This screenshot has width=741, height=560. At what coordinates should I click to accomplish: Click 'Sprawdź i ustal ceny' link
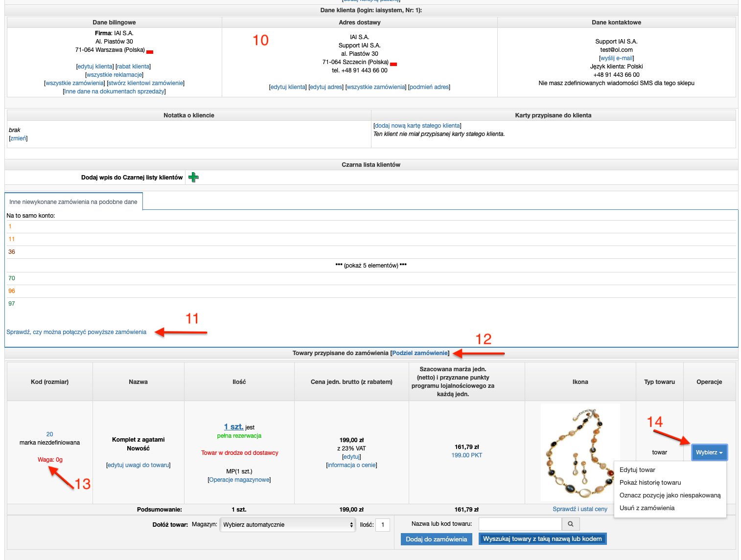point(580,509)
